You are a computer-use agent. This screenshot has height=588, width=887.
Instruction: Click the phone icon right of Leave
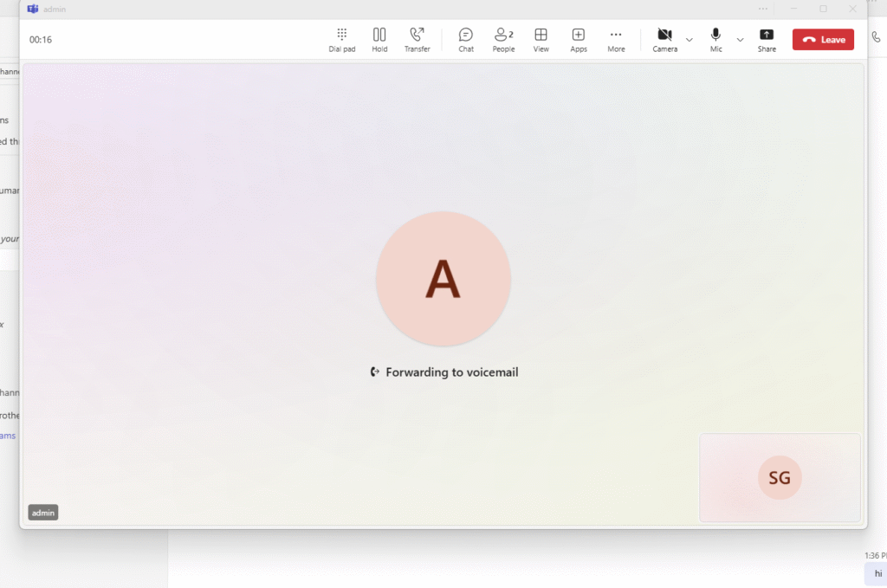(x=876, y=38)
